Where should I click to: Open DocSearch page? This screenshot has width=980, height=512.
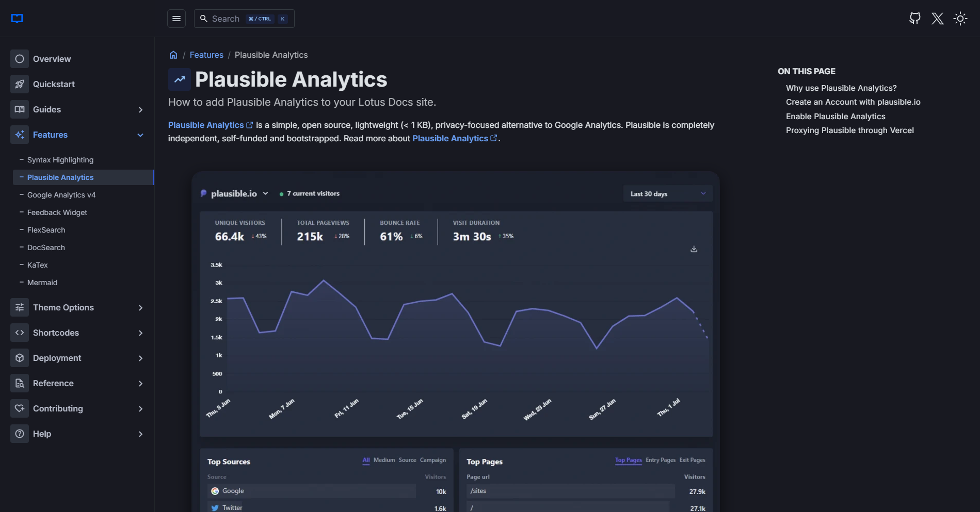point(46,247)
